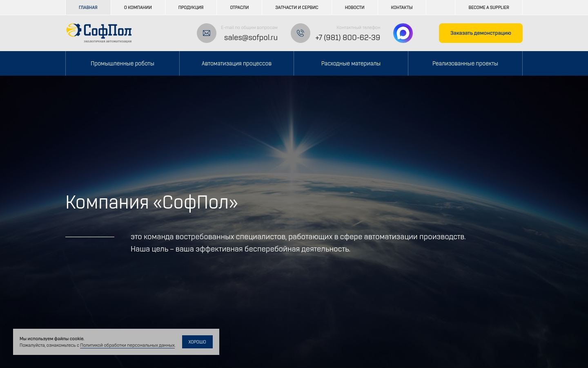Image resolution: width=588 pixels, height=368 pixels.
Task: Click the Become a Supplier link
Action: coord(489,7)
